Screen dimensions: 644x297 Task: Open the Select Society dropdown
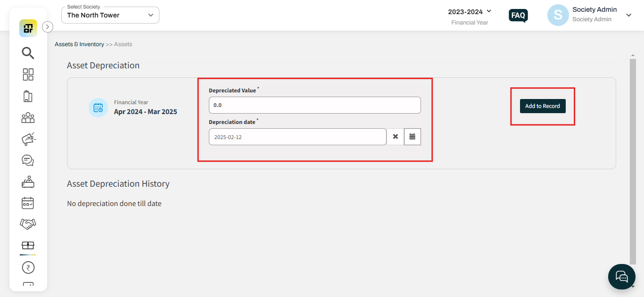pos(110,15)
